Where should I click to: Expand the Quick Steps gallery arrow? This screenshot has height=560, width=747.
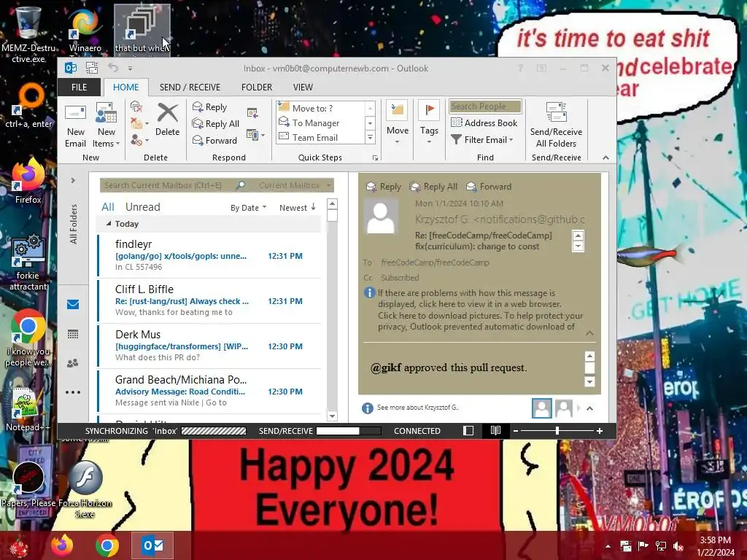tap(370, 138)
